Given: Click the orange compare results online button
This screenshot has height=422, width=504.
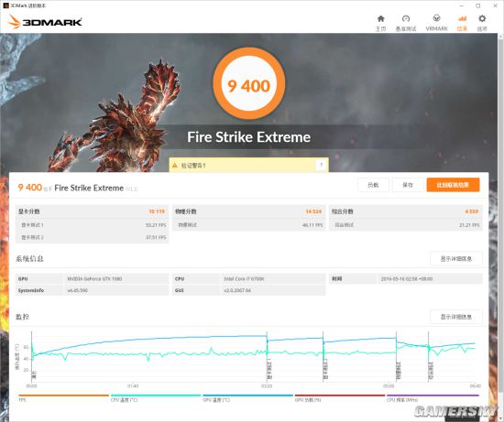Looking at the screenshot, I should tap(453, 185).
